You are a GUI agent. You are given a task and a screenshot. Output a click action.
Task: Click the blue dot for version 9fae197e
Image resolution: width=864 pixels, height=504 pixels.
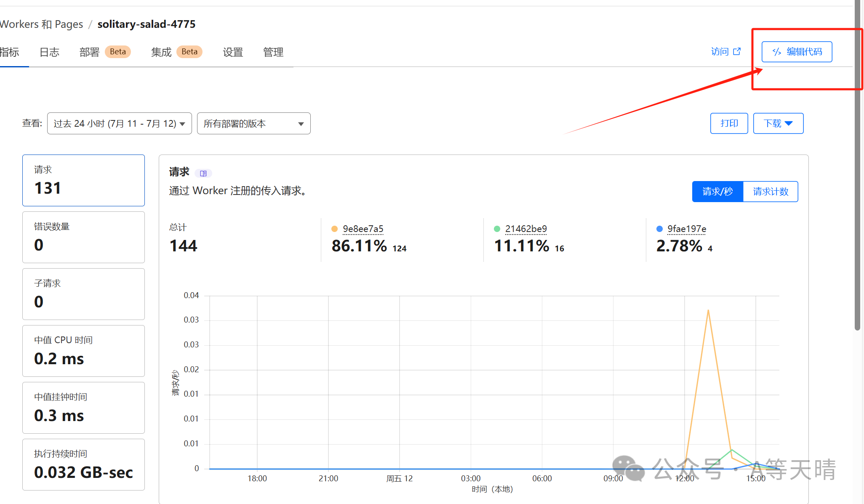coord(659,229)
